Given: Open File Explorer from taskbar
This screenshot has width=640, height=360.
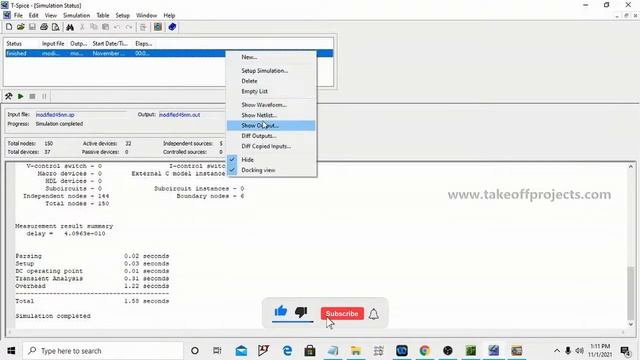Looking at the screenshot, I should pyautogui.click(x=356, y=351).
